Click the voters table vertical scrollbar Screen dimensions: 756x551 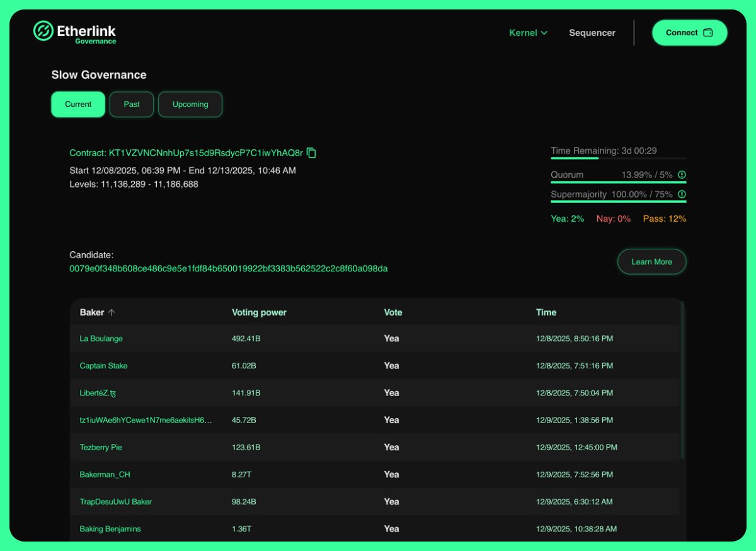[x=682, y=381]
